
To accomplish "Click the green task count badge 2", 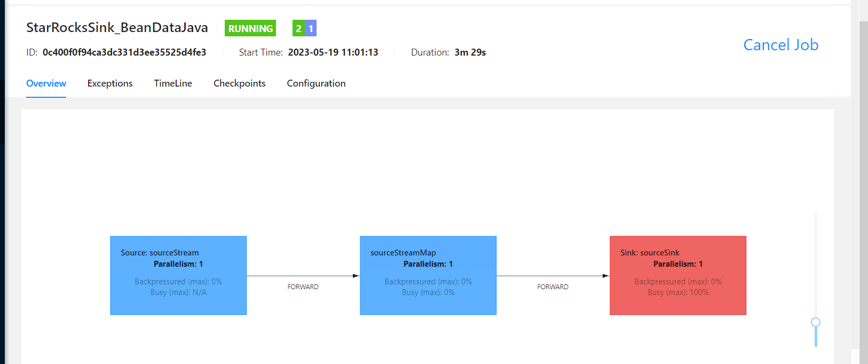I will (298, 28).
